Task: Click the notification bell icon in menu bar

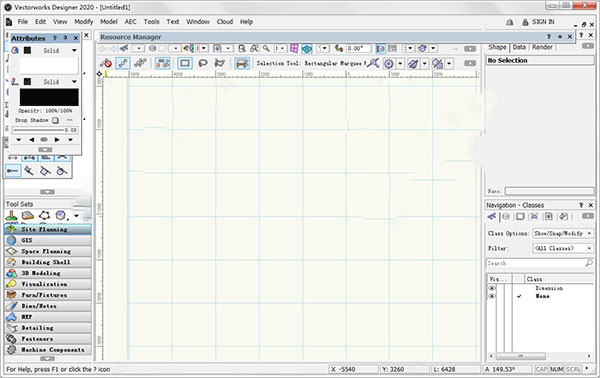Action: [510, 22]
